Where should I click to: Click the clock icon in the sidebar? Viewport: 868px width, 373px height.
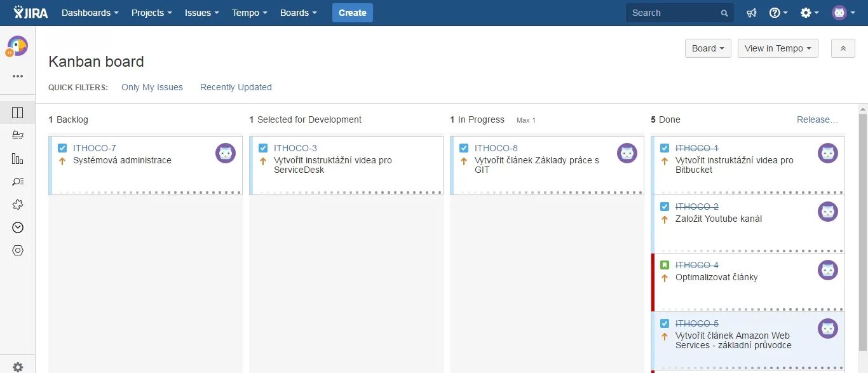(x=18, y=227)
